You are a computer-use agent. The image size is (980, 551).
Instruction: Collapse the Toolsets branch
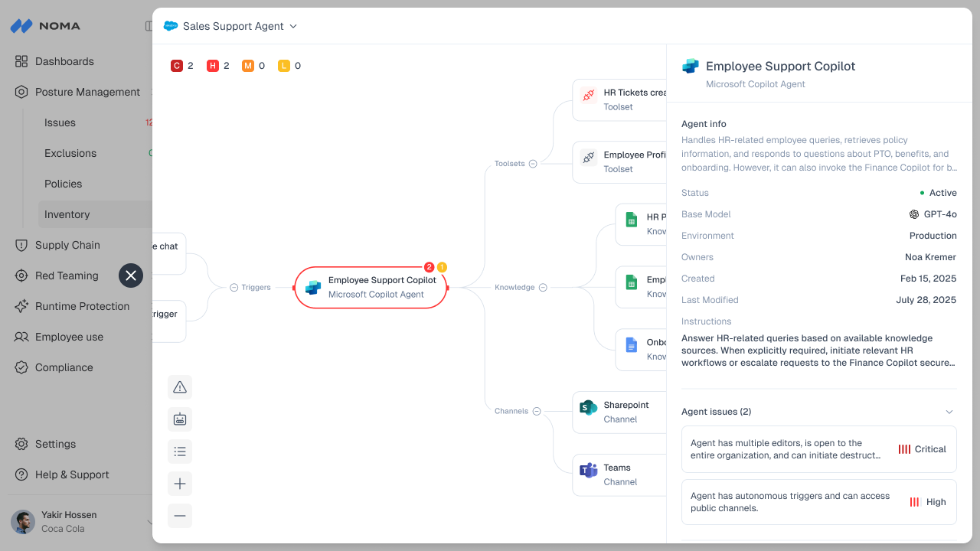[x=533, y=164]
